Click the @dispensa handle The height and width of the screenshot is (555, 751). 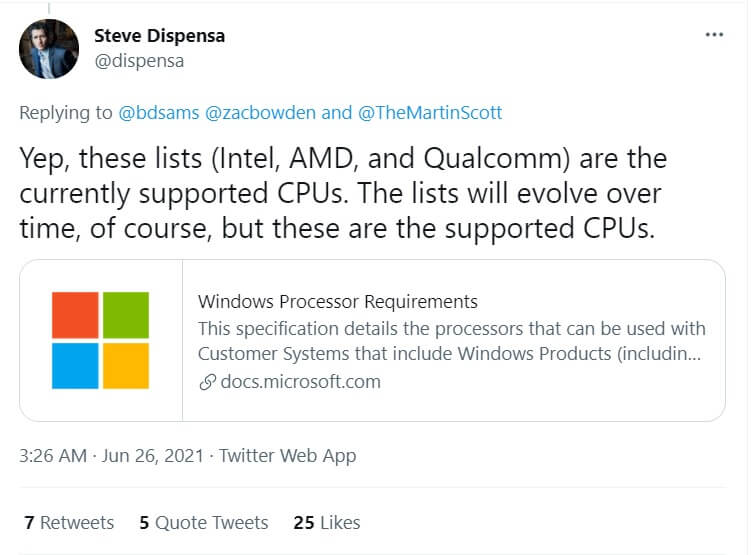138,61
